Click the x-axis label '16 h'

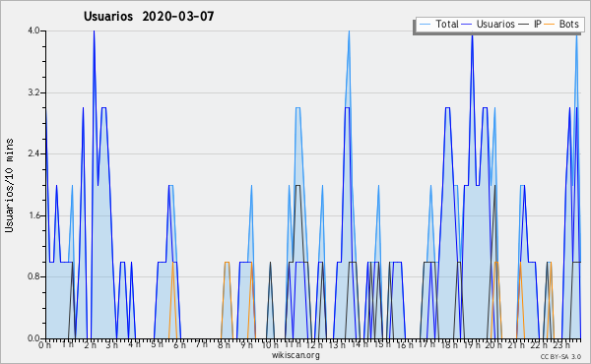pyautogui.click(x=405, y=344)
